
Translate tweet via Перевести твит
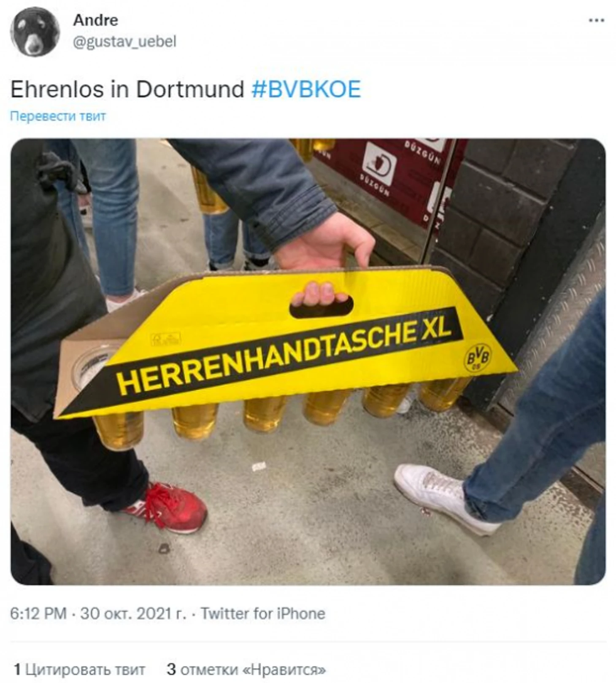coord(58,116)
